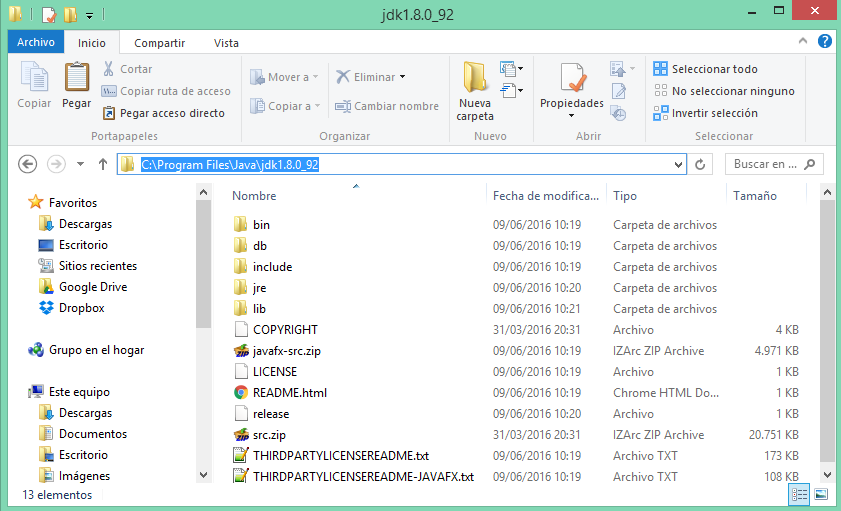Click the Pegar paste icon

tap(77, 77)
